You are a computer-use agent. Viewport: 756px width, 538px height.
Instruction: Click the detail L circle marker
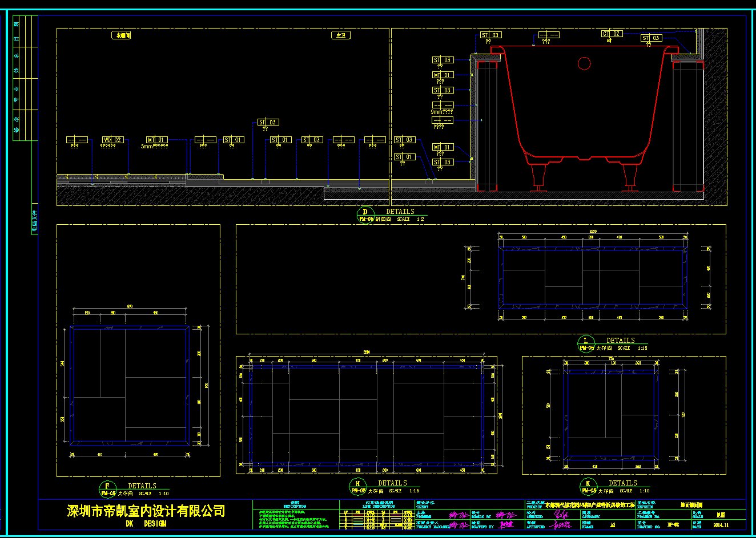pyautogui.click(x=586, y=344)
